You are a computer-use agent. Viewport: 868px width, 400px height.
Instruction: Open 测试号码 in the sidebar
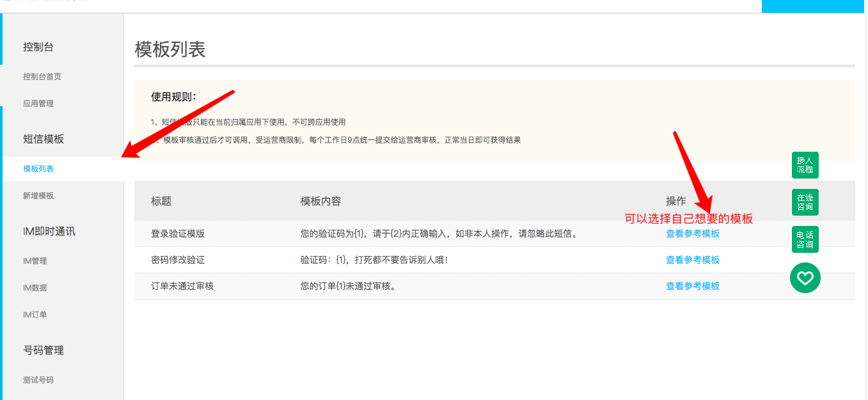pos(38,380)
